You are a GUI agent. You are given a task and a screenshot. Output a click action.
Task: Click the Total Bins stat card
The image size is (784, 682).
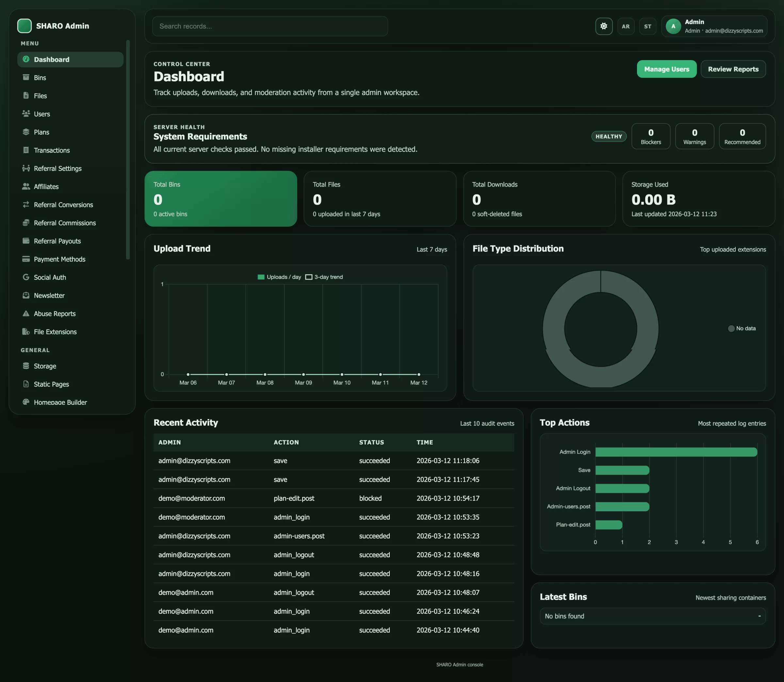point(221,199)
